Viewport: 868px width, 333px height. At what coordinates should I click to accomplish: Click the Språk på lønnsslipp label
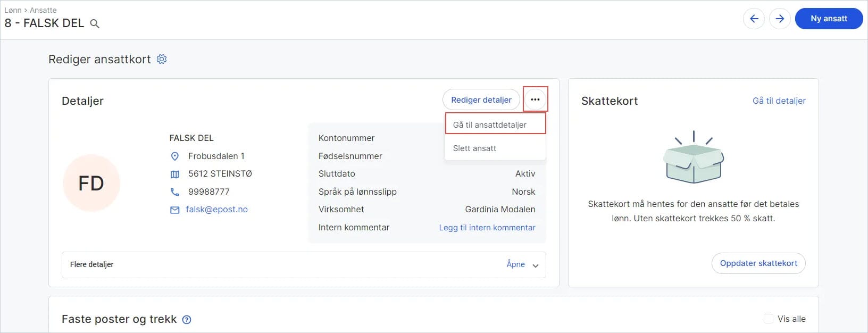pyautogui.click(x=357, y=192)
